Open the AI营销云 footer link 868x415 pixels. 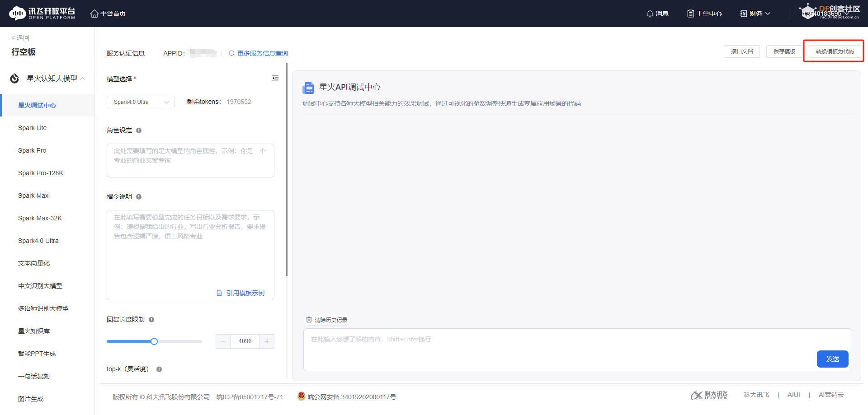tap(831, 395)
